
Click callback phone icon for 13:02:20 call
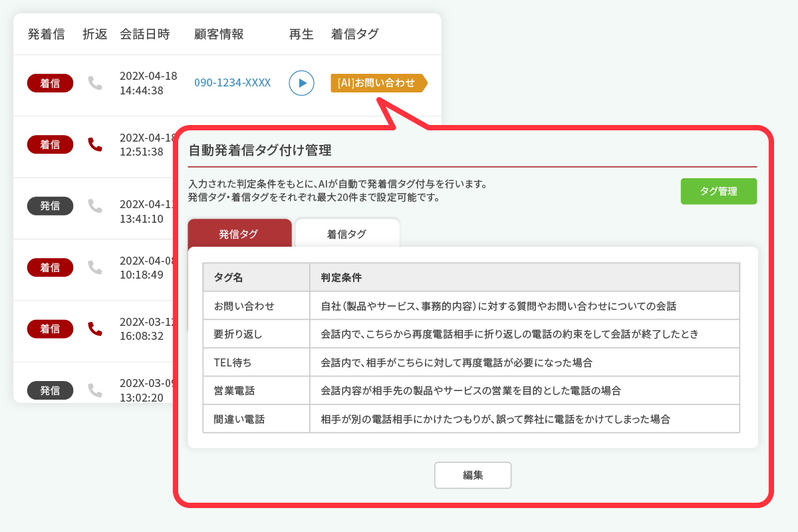pyautogui.click(x=95, y=390)
